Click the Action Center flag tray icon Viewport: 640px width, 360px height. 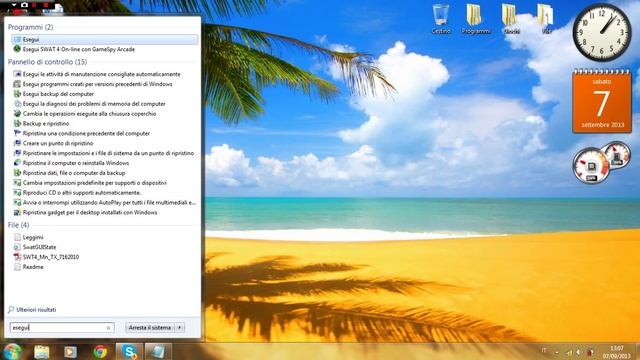pos(590,352)
